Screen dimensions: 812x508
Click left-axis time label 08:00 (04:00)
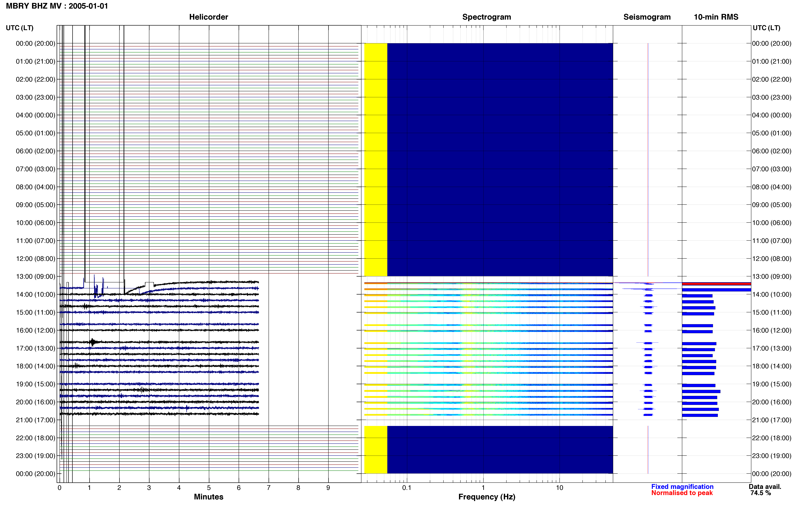coord(36,187)
